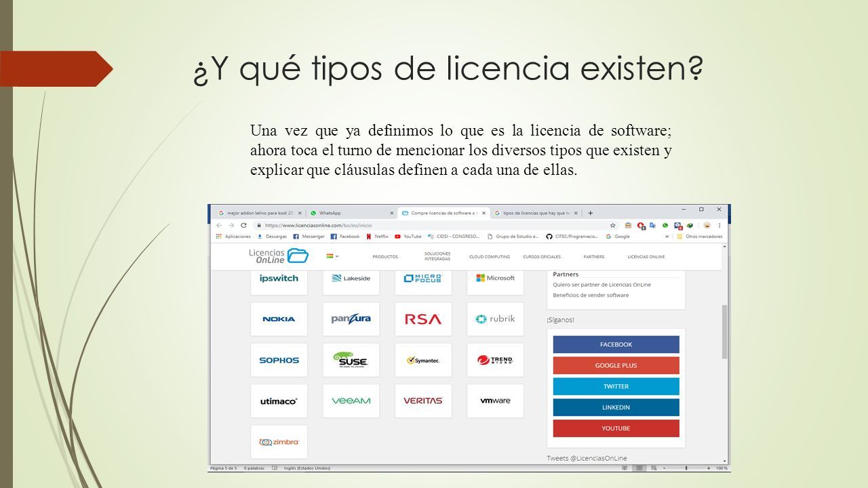
Task: Open the Netflix bookmark
Action: click(x=377, y=237)
